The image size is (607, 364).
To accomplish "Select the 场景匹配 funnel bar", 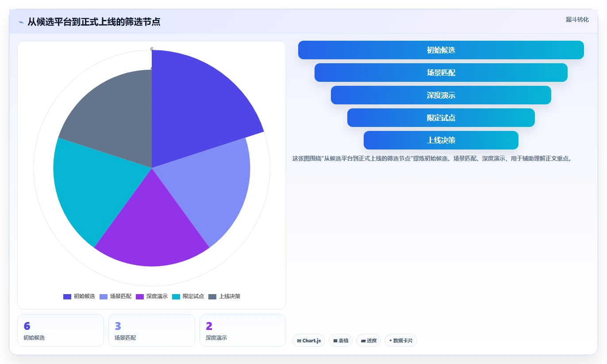I will [441, 73].
